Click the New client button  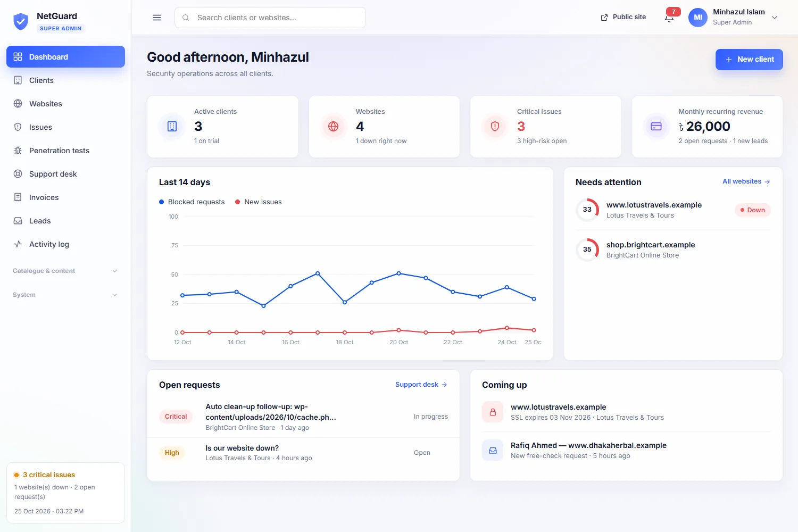tap(749, 60)
